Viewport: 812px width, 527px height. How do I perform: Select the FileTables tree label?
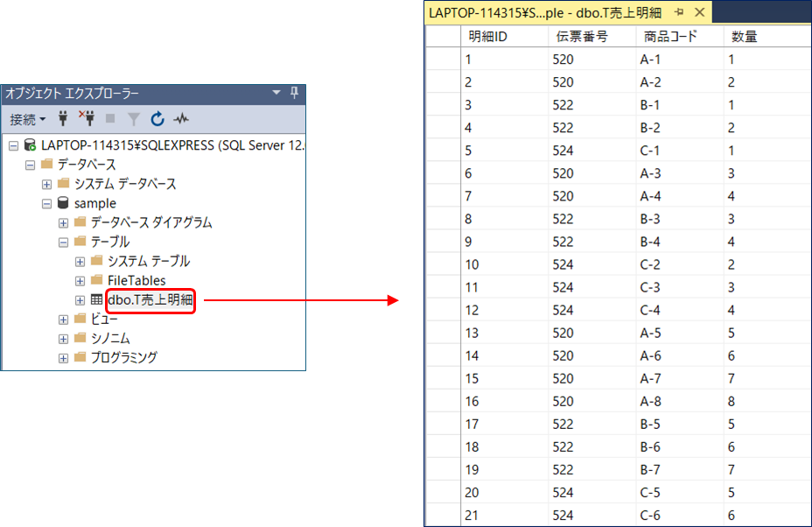pos(136,280)
